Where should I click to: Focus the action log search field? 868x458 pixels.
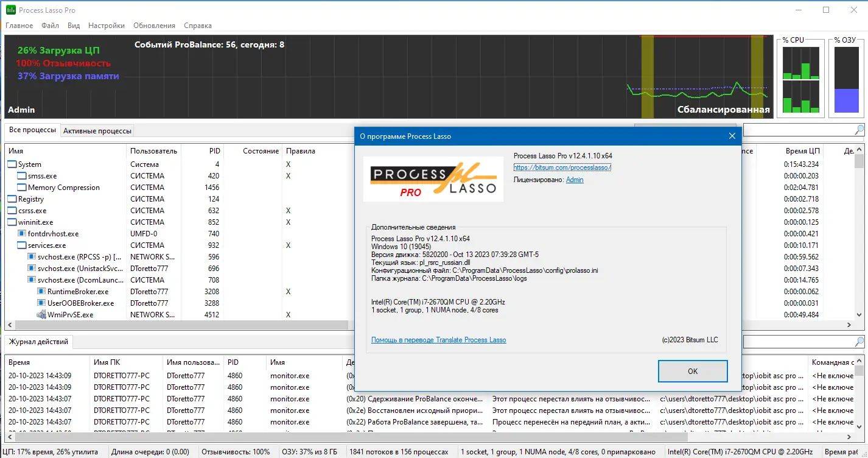(798, 342)
